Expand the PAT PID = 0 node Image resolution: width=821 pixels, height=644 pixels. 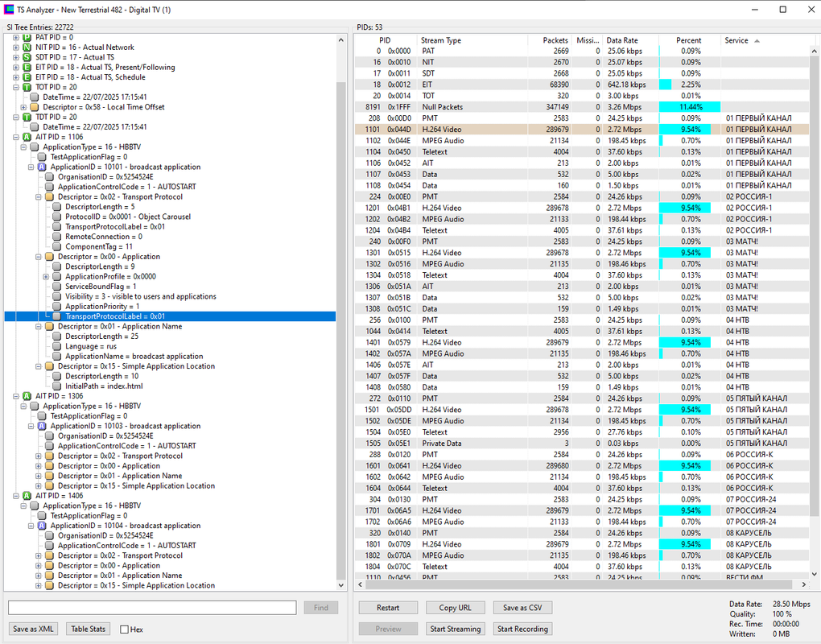pos(16,38)
